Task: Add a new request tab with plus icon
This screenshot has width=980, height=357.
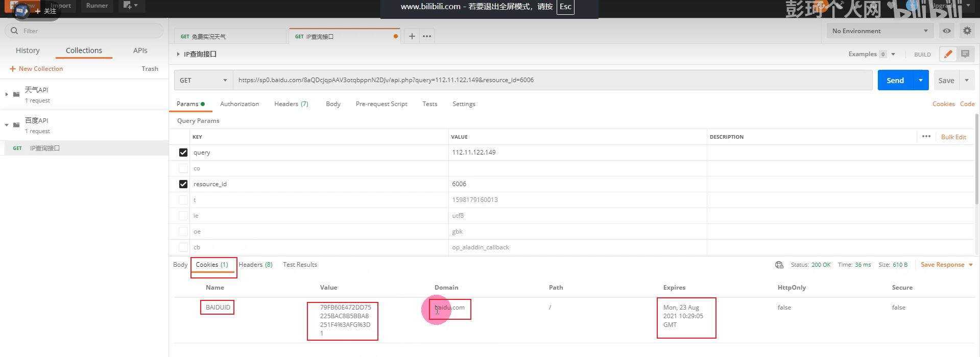Action: tap(412, 36)
